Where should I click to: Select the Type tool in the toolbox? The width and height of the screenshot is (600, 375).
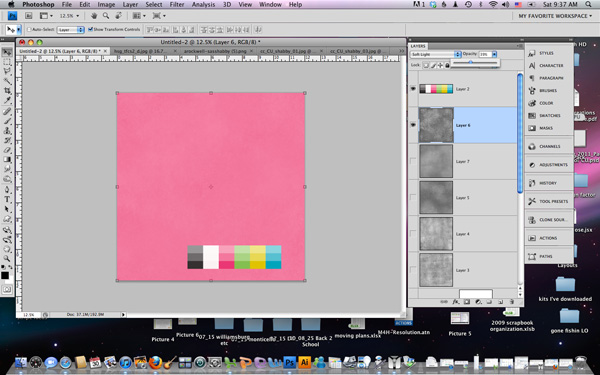point(7,199)
